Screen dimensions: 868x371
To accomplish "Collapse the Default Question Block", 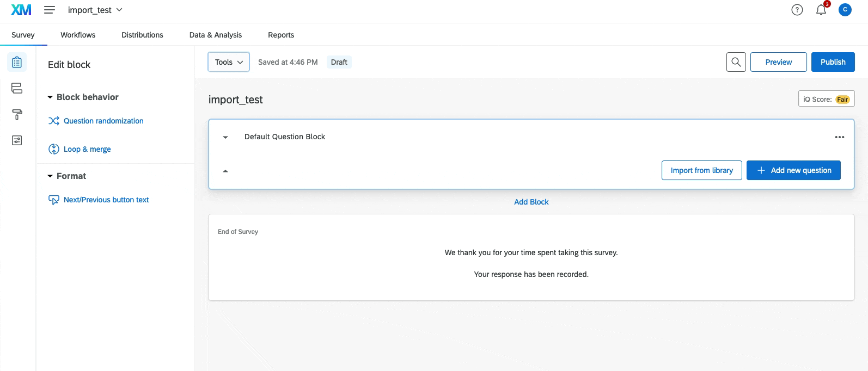I will pyautogui.click(x=225, y=137).
